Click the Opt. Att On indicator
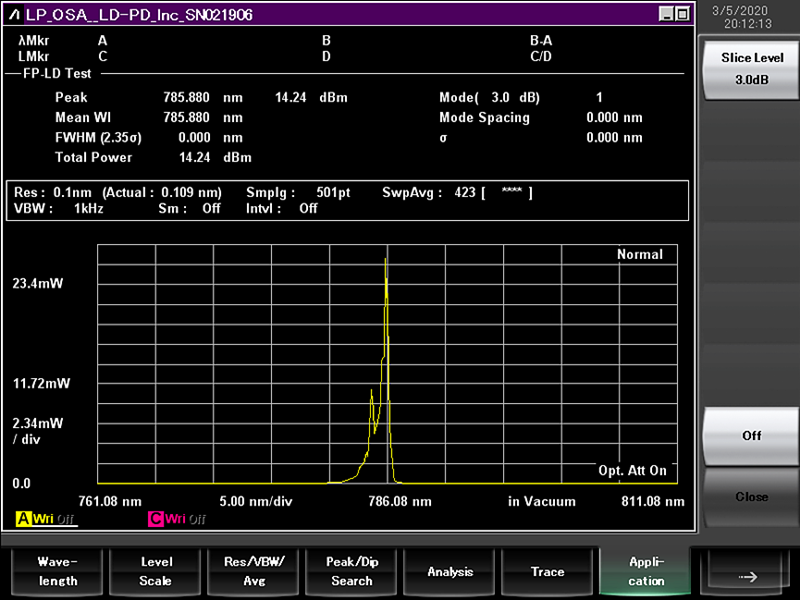This screenshot has height=600, width=800. click(x=632, y=470)
